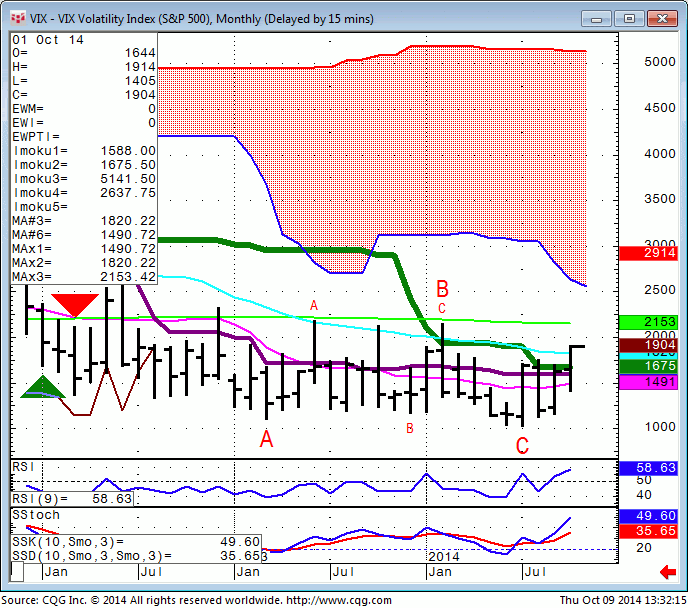Click the large red wave label C

(522, 446)
